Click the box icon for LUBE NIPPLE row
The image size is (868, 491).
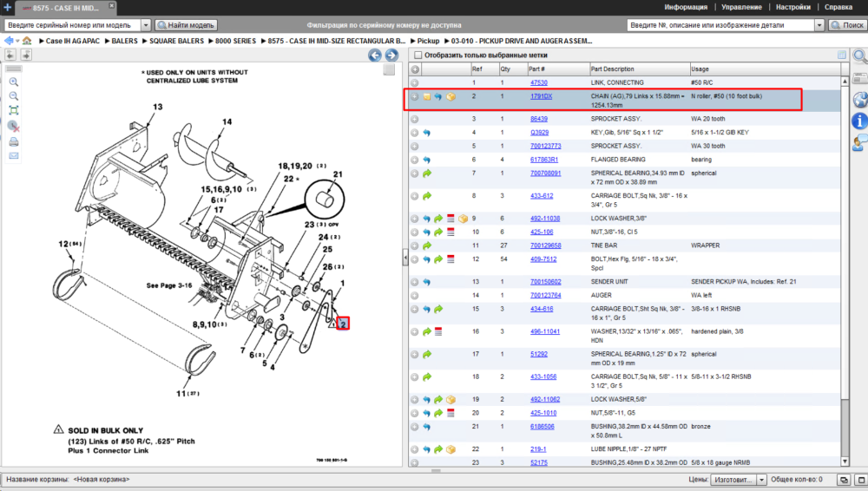click(450, 449)
